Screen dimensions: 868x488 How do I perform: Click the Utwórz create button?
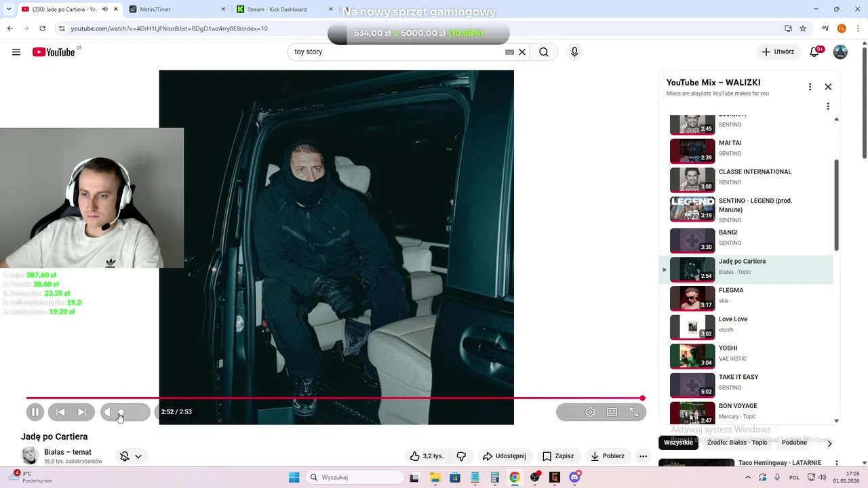click(778, 52)
